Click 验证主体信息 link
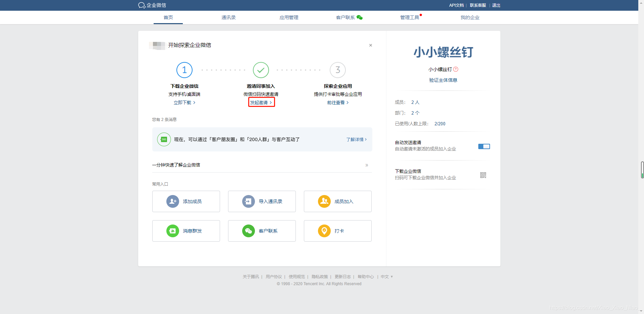 443,80
